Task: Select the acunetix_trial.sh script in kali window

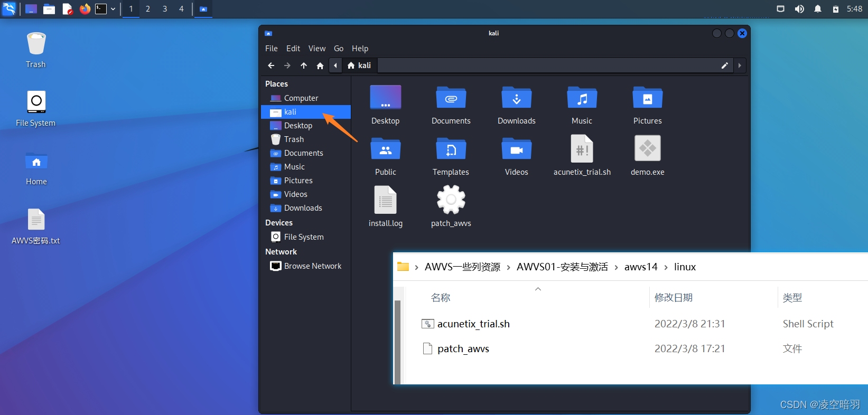Action: [582, 156]
